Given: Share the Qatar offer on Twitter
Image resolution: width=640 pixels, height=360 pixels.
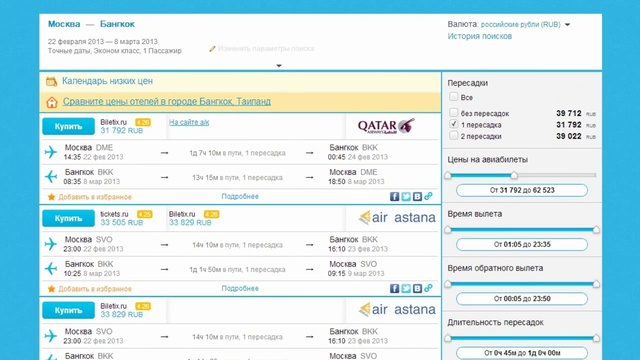Looking at the screenshot, I should (x=406, y=196).
